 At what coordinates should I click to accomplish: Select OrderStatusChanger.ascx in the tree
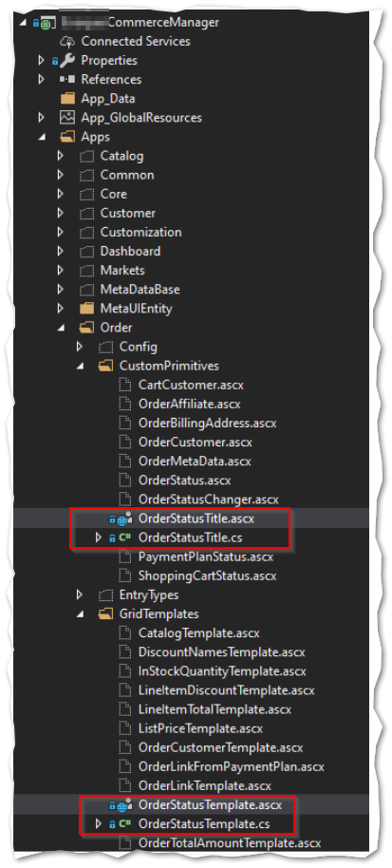coord(209,500)
